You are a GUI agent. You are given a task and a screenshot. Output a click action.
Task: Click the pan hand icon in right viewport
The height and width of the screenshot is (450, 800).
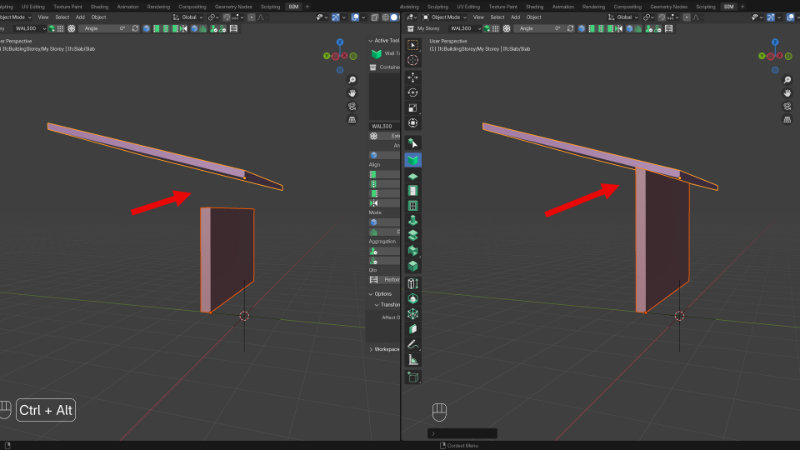(789, 92)
